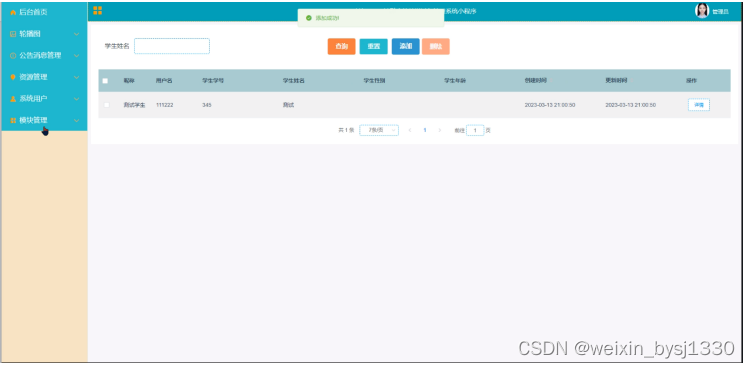Click the 操作 column header

point(691,81)
